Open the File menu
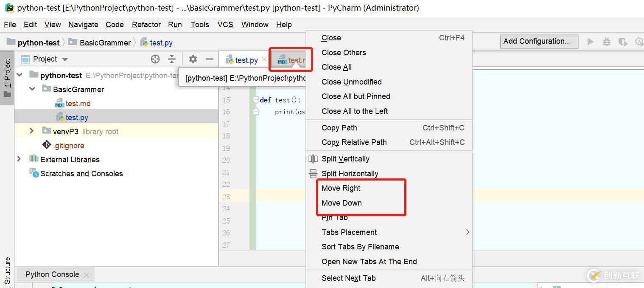This screenshot has height=288, width=644. tap(10, 25)
